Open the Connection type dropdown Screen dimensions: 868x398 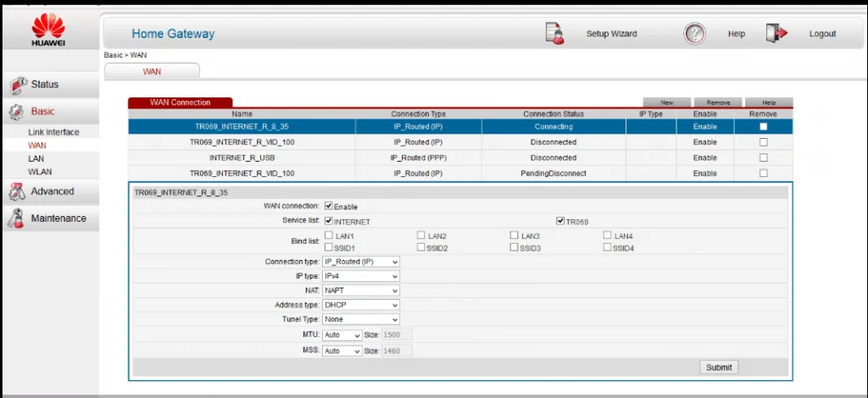pyautogui.click(x=360, y=262)
